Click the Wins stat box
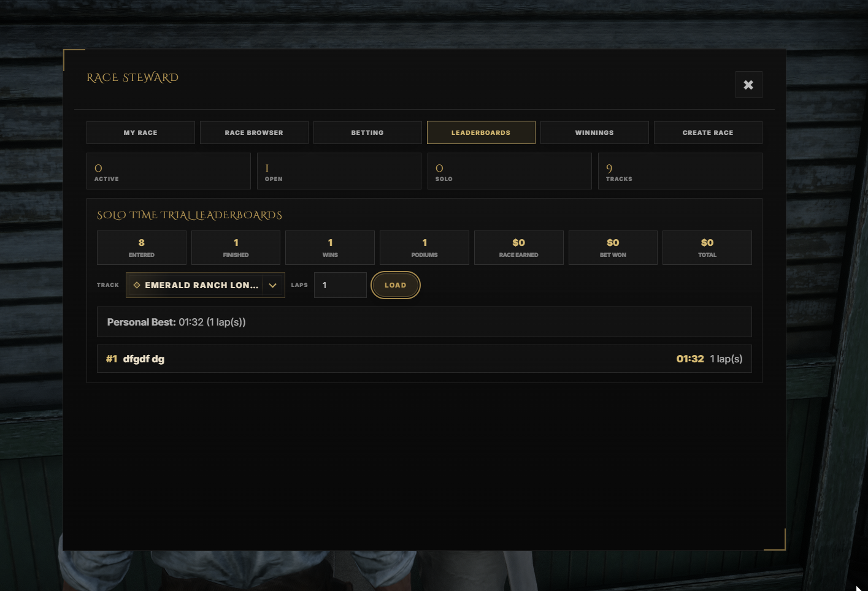 330,248
